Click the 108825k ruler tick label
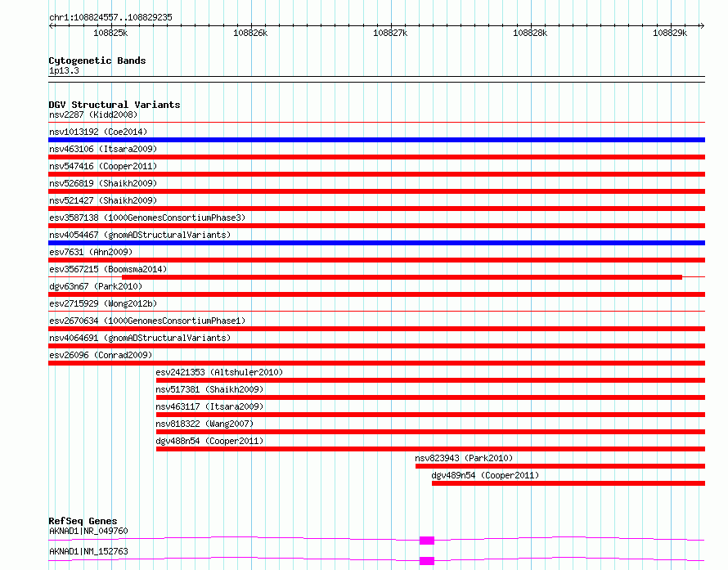The height and width of the screenshot is (570, 728). (110, 33)
